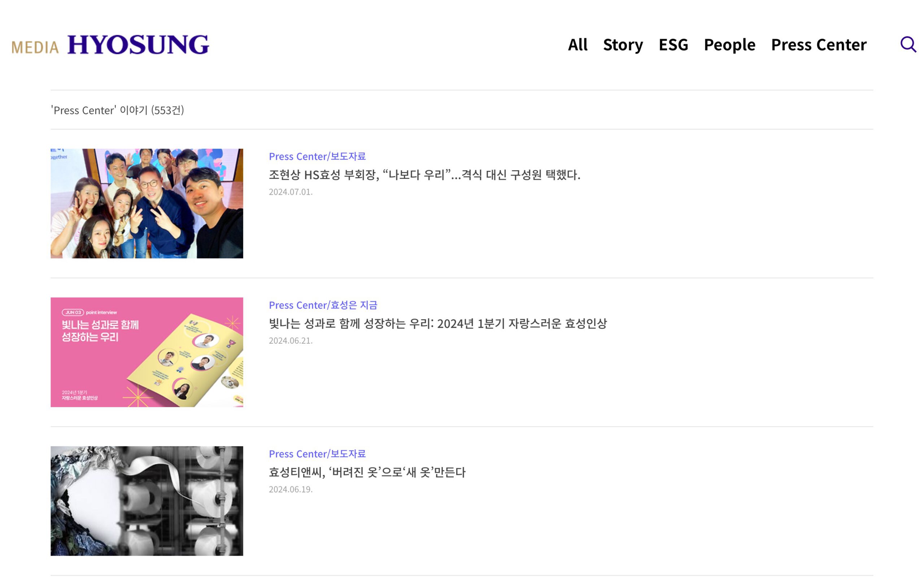The height and width of the screenshot is (577, 924).
Task: Click the first Press Center/보도자료 category link
Action: click(317, 157)
